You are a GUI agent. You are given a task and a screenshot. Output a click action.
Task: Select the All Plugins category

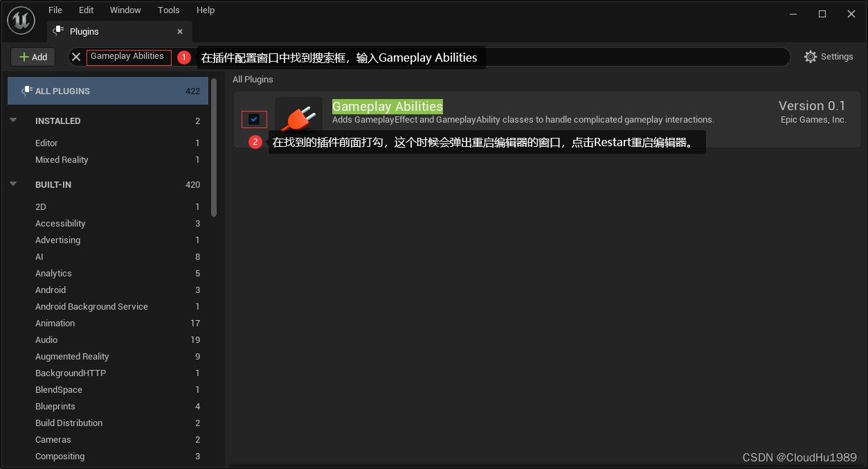click(108, 91)
